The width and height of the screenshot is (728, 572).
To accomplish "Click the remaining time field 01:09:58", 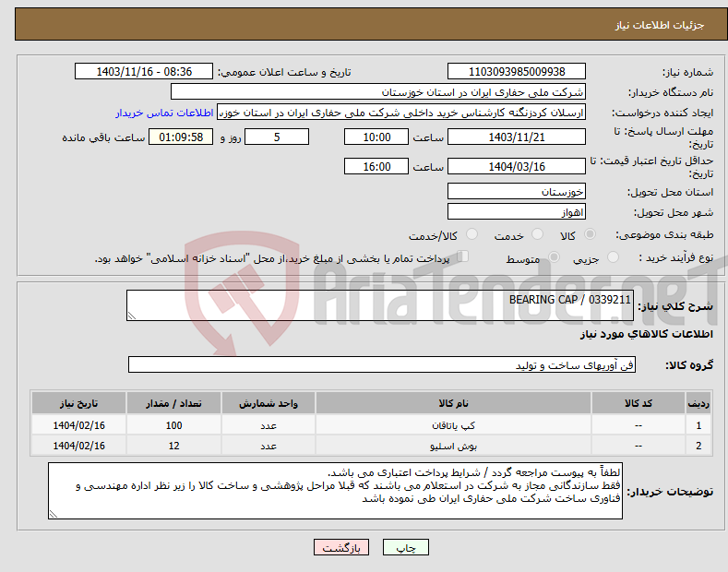I will coord(181,137).
